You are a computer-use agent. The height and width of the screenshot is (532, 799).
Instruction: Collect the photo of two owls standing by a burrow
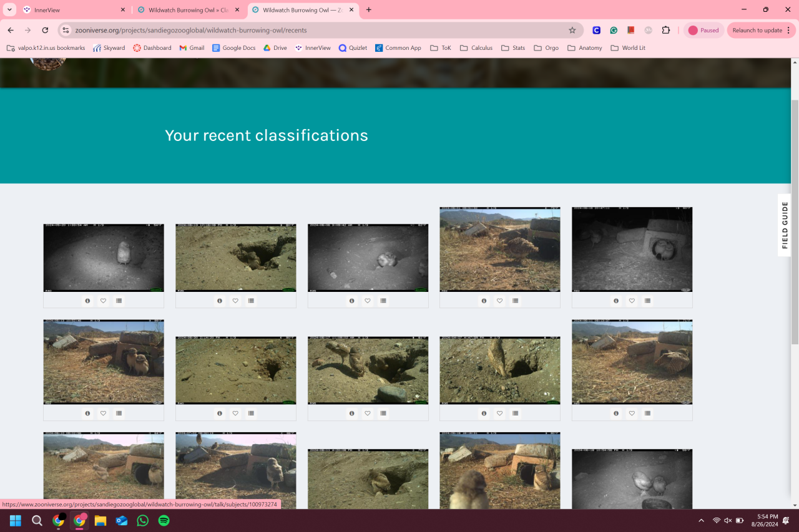tap(383, 413)
